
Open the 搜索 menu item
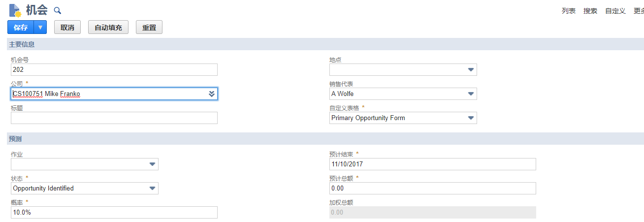pyautogui.click(x=590, y=11)
